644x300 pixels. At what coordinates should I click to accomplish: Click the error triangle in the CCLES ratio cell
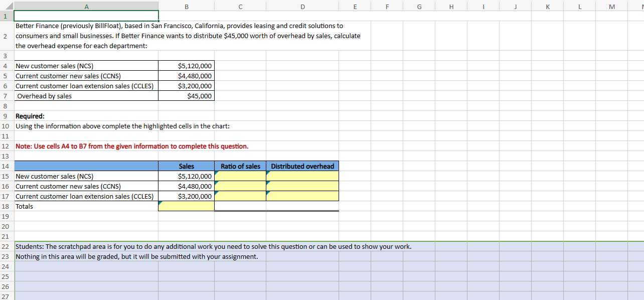click(x=217, y=193)
